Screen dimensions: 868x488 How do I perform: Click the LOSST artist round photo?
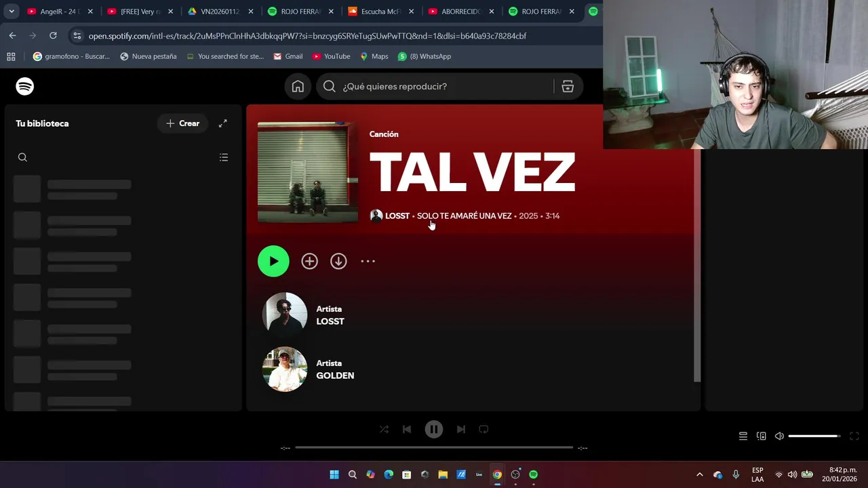285,314
